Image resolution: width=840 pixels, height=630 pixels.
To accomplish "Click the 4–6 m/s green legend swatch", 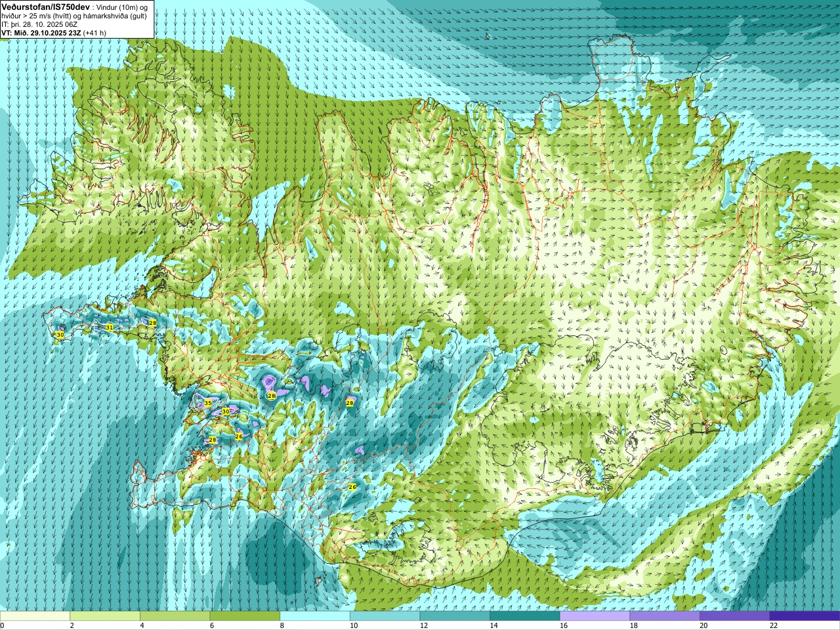I will [175, 616].
